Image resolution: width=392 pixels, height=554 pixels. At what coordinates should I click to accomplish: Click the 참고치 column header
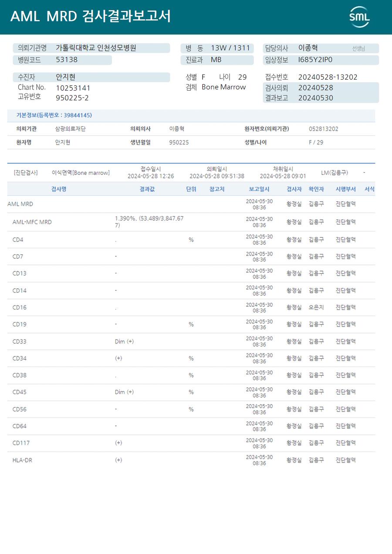(x=217, y=189)
